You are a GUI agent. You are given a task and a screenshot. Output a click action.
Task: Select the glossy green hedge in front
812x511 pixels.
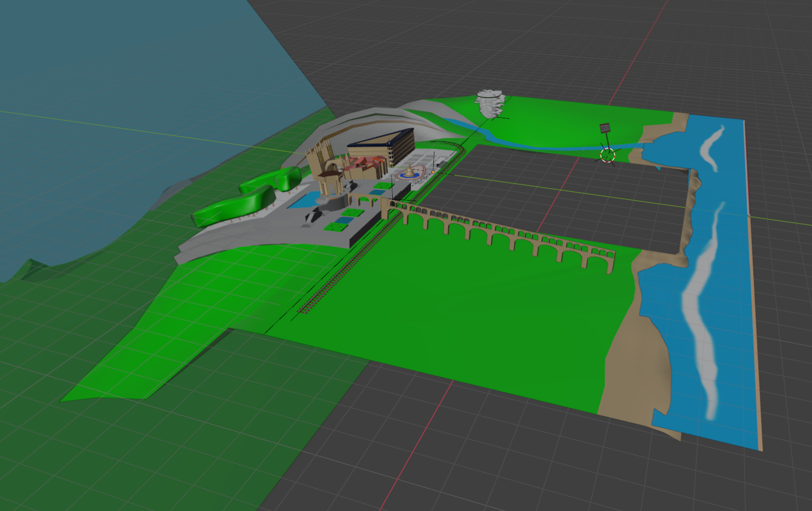click(x=233, y=207)
